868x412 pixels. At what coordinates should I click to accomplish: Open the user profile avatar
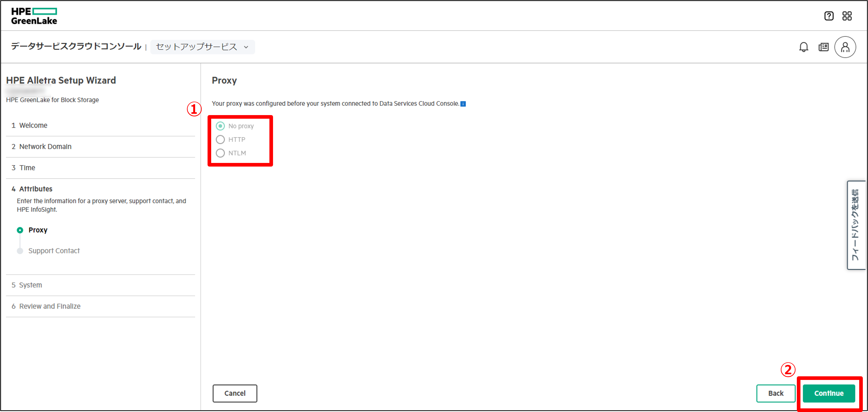point(845,47)
